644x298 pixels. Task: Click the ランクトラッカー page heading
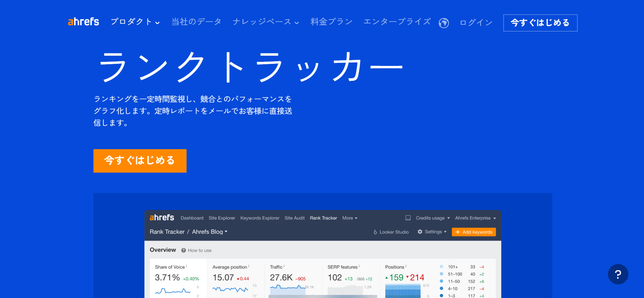pyautogui.click(x=251, y=67)
